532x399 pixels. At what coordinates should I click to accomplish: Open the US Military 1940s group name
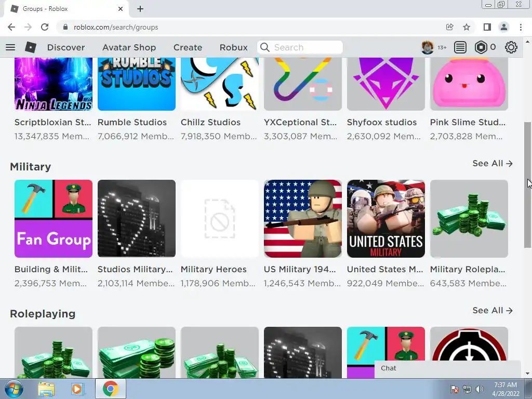click(300, 269)
